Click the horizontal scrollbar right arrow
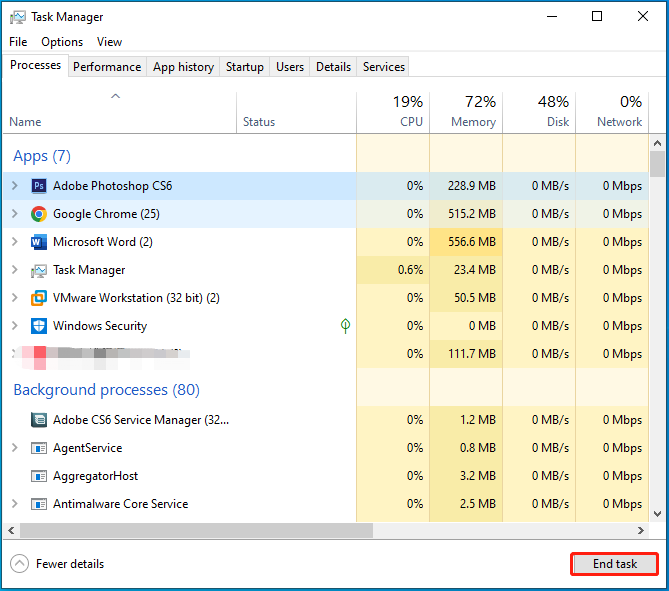669x591 pixels. point(641,530)
